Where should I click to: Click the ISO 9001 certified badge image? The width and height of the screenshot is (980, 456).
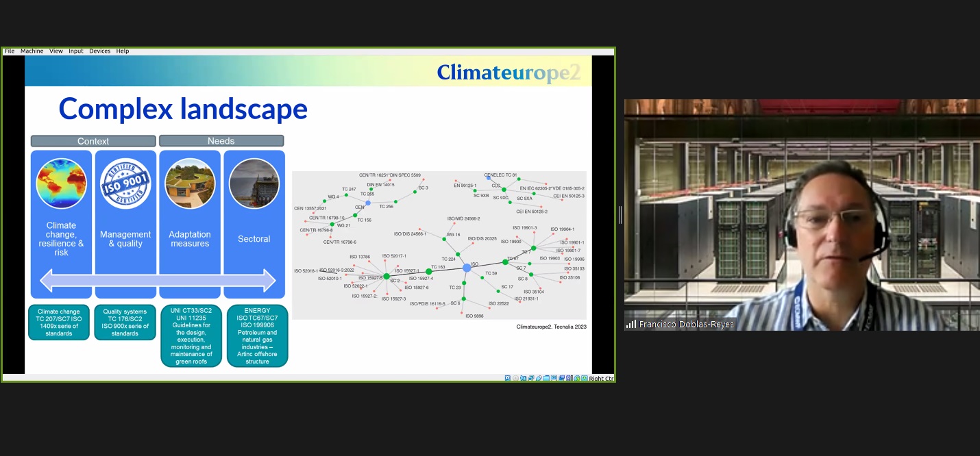pos(125,183)
